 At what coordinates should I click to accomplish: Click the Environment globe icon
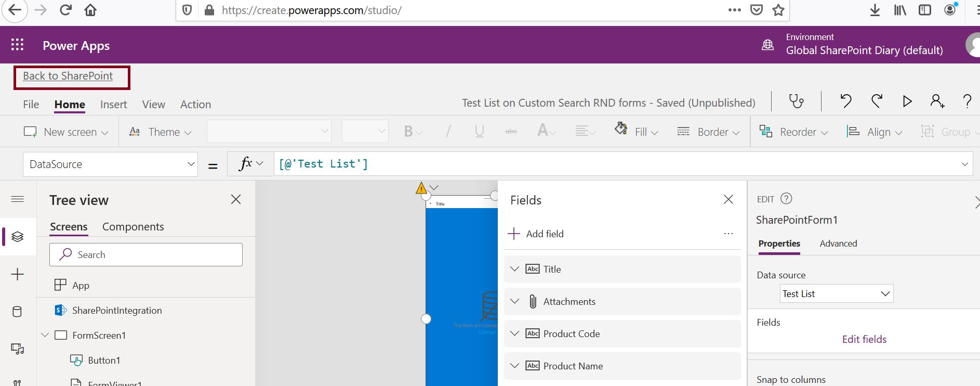coord(767,45)
